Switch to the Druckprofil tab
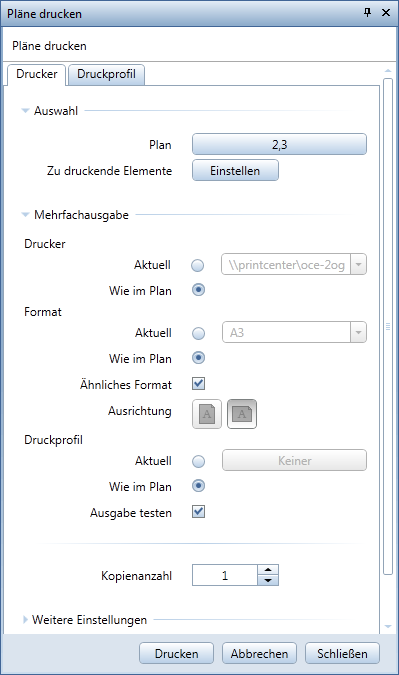The image size is (399, 675). 106,74
